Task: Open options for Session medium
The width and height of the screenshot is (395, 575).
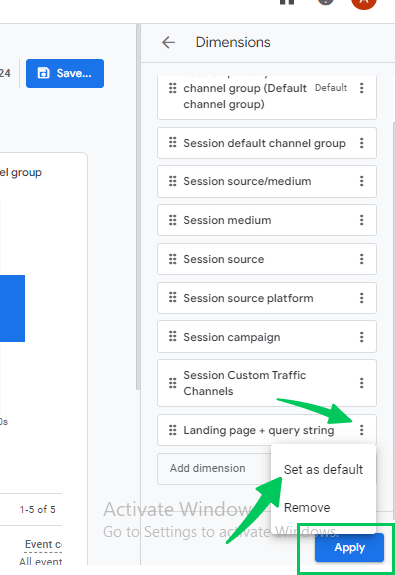Action: (x=362, y=220)
